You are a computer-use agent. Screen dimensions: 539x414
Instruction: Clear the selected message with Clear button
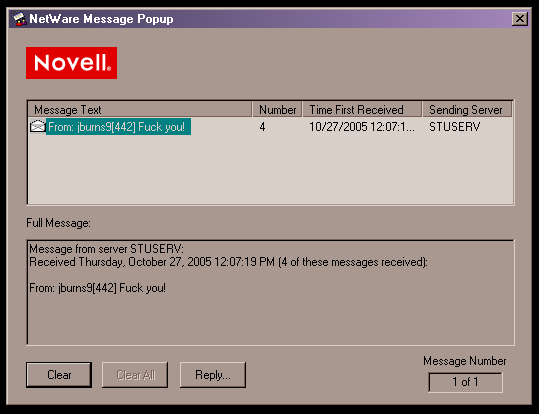click(x=59, y=375)
